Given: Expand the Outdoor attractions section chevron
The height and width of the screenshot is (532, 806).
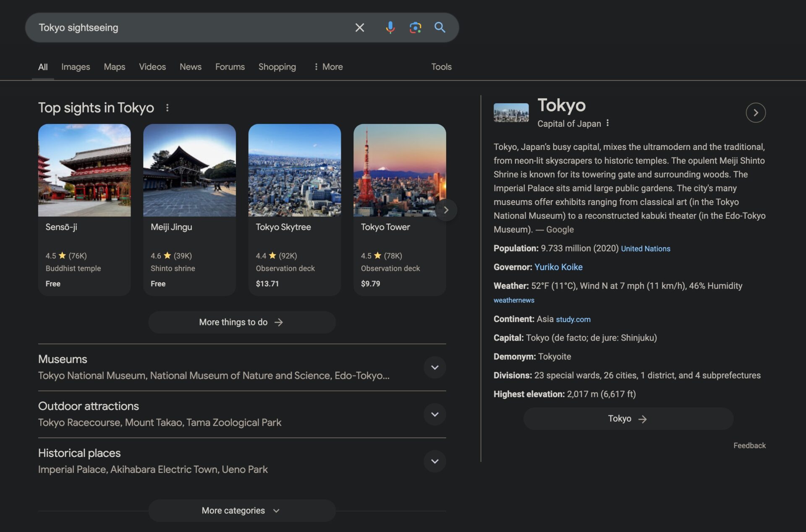Looking at the screenshot, I should (x=434, y=414).
